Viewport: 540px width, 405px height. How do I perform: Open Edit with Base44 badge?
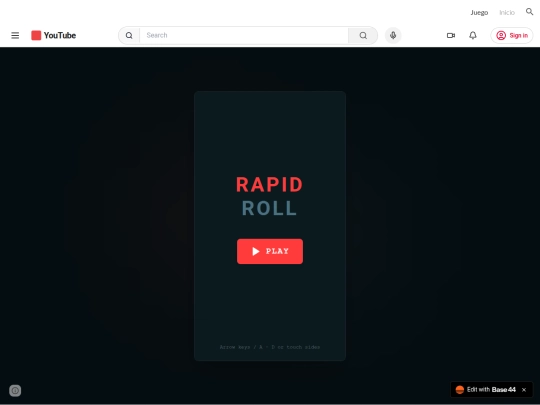tap(485, 390)
